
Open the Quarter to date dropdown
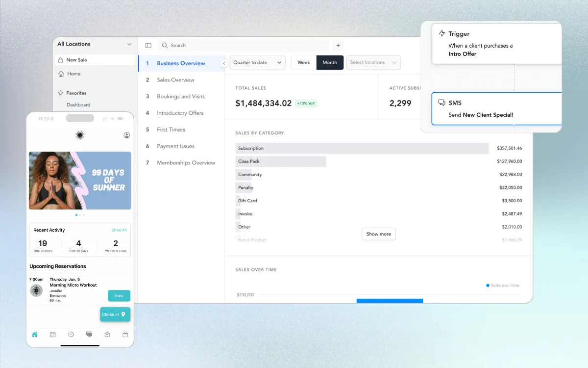tap(257, 62)
